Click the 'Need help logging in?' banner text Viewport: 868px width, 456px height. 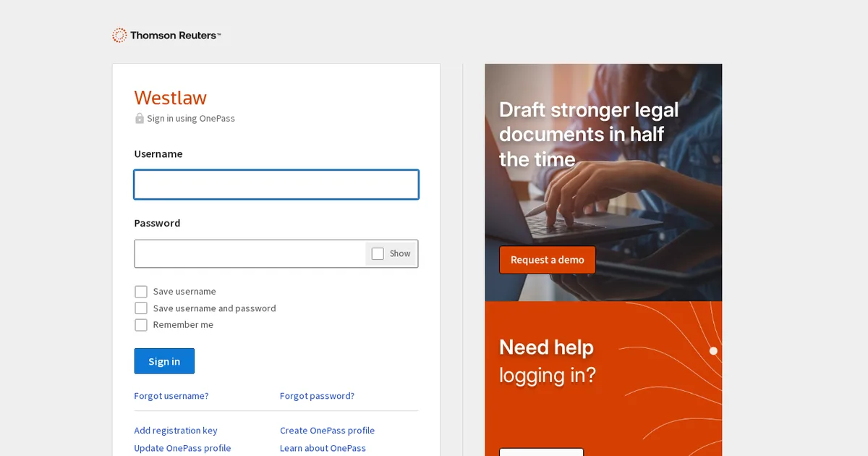tap(548, 361)
